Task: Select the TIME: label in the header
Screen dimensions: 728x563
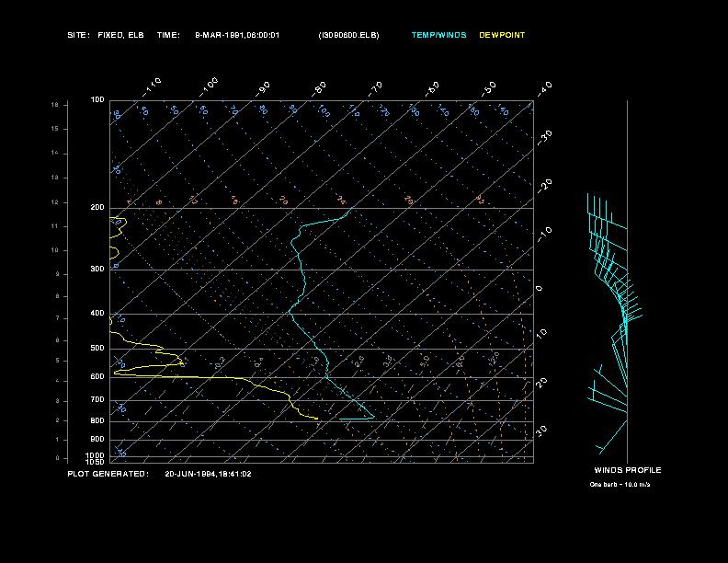Action: pyautogui.click(x=168, y=35)
